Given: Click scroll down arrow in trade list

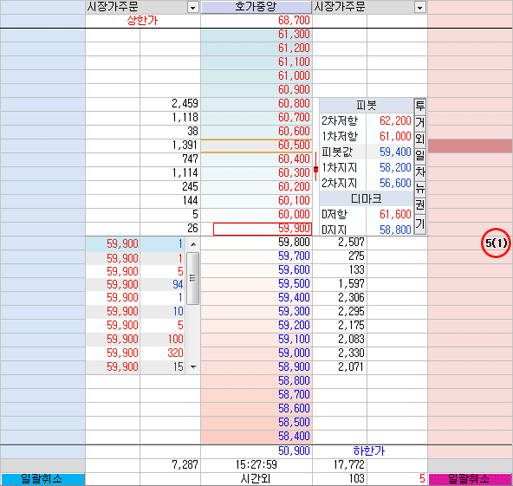Looking at the screenshot, I should [x=193, y=367].
